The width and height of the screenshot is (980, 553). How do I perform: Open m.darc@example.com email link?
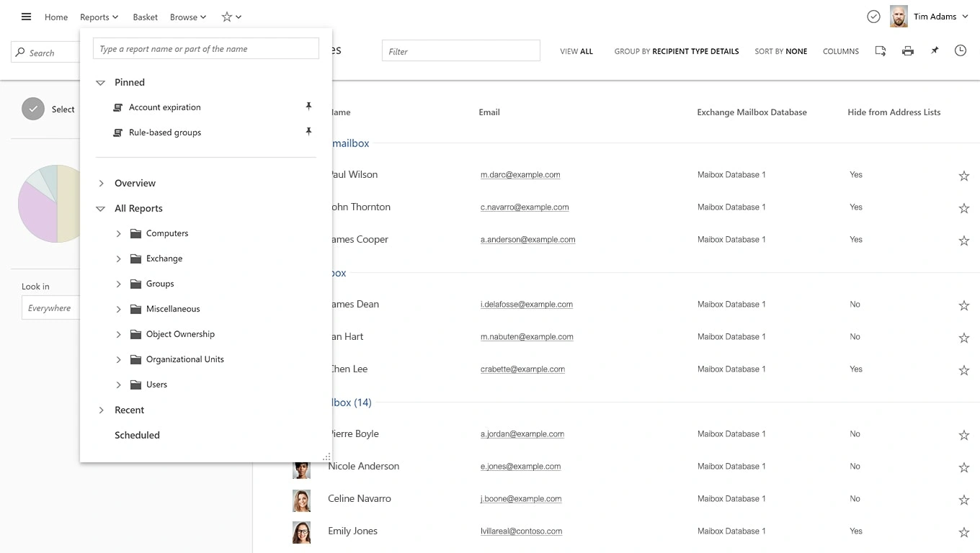(520, 175)
